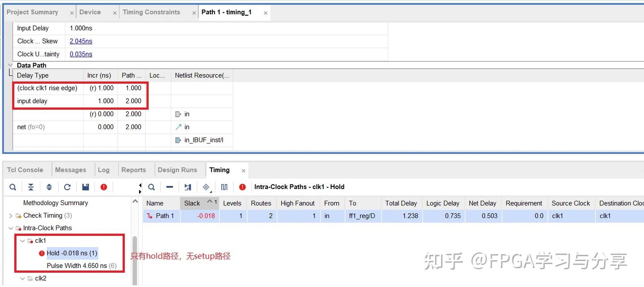Open the path search icon in results toolbar
This screenshot has width=644, height=287.
tap(152, 187)
